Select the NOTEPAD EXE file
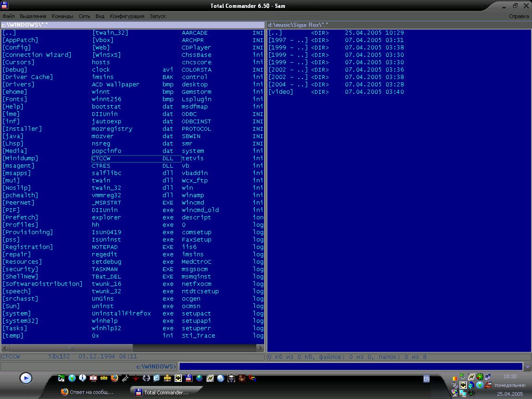The width and height of the screenshot is (532, 399). [x=133, y=247]
